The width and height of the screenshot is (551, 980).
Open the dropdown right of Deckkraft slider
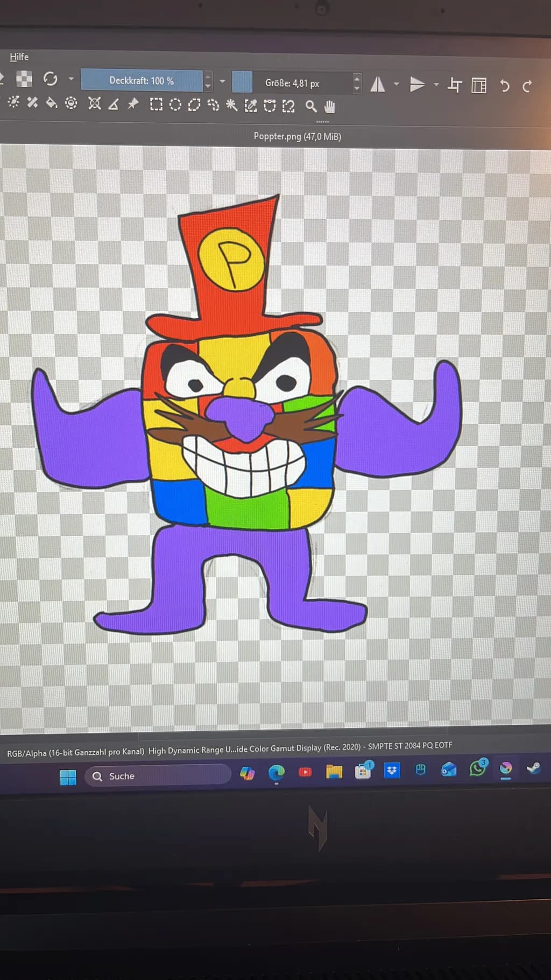click(222, 81)
